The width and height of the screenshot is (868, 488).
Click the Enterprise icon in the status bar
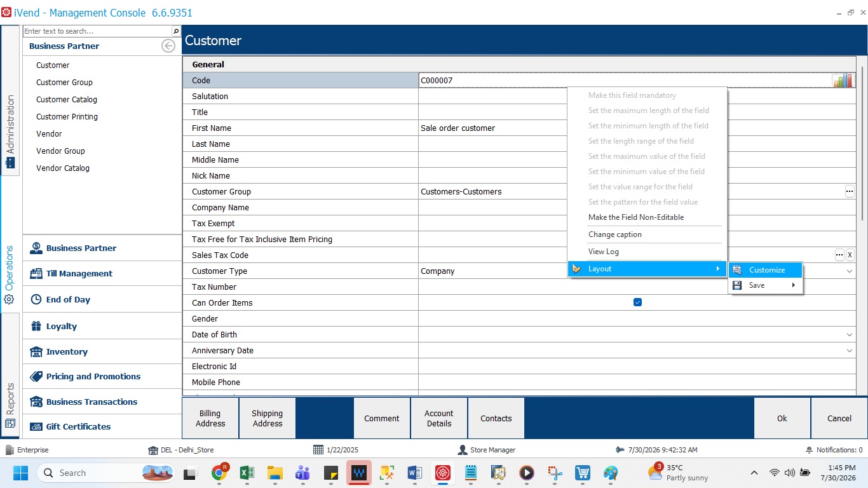tap(10, 450)
